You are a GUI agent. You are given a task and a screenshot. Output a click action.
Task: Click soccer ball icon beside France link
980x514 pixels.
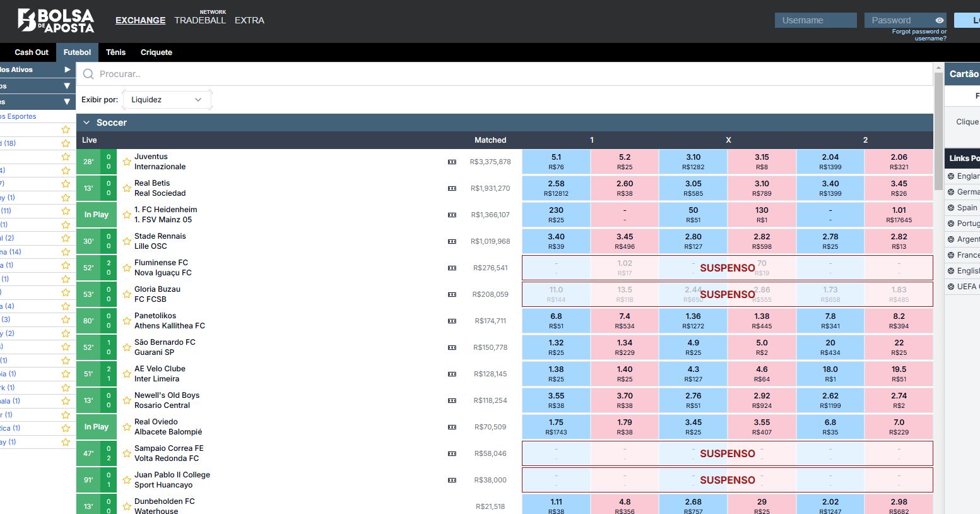click(x=952, y=255)
